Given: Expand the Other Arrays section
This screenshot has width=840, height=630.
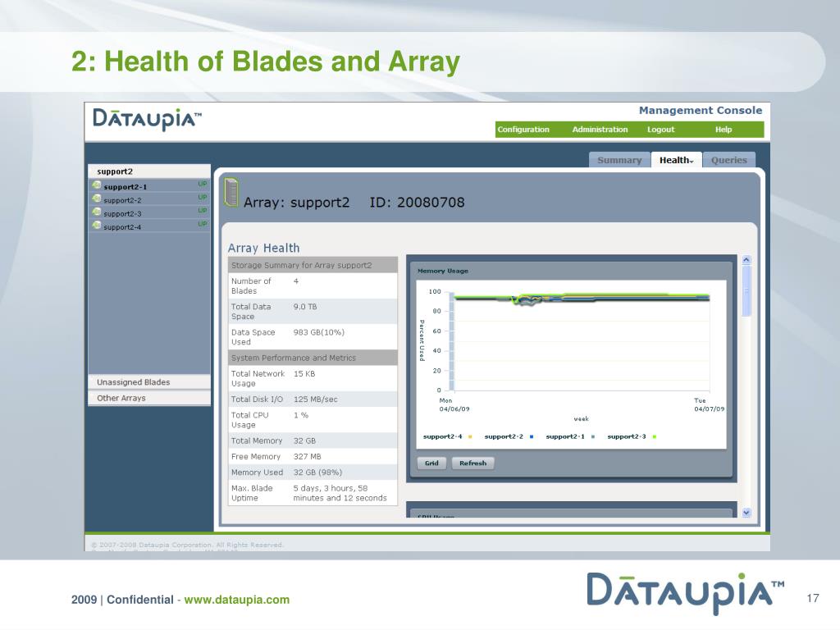Looking at the screenshot, I should pos(149,398).
